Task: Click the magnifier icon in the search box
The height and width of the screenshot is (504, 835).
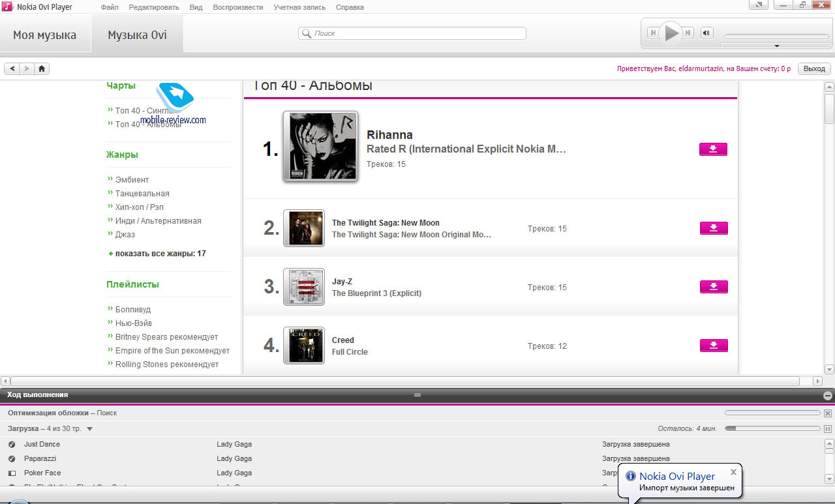Action: [306, 33]
